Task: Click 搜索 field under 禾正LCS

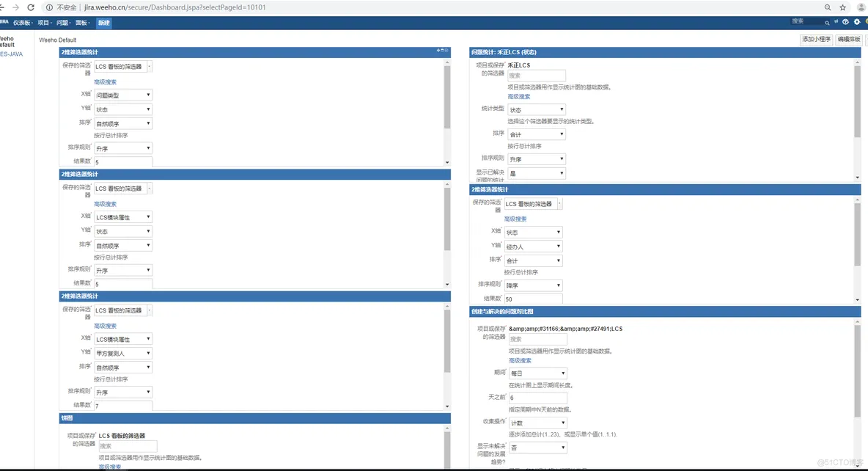Action: point(537,76)
